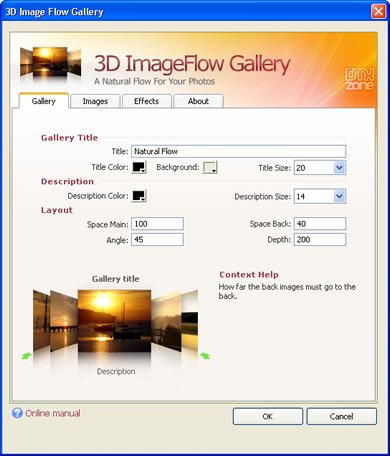Click the Space Back input field

[x=320, y=224]
